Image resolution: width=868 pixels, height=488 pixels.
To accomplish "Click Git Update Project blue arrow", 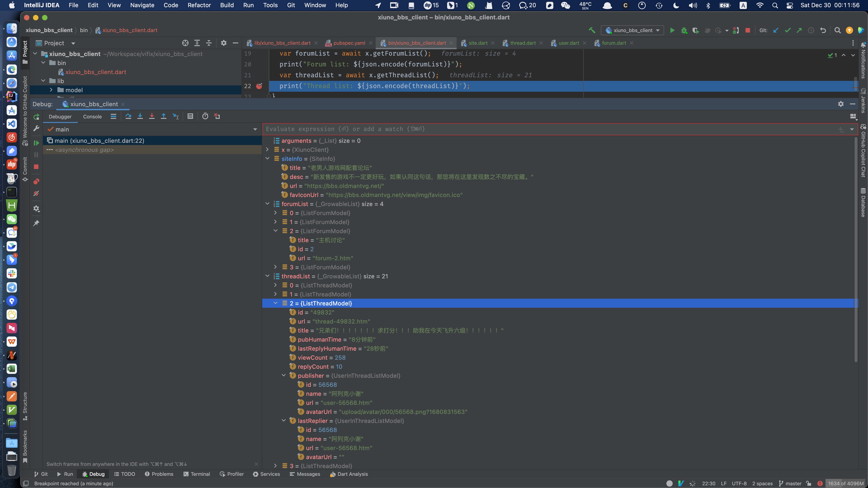I will point(776,30).
